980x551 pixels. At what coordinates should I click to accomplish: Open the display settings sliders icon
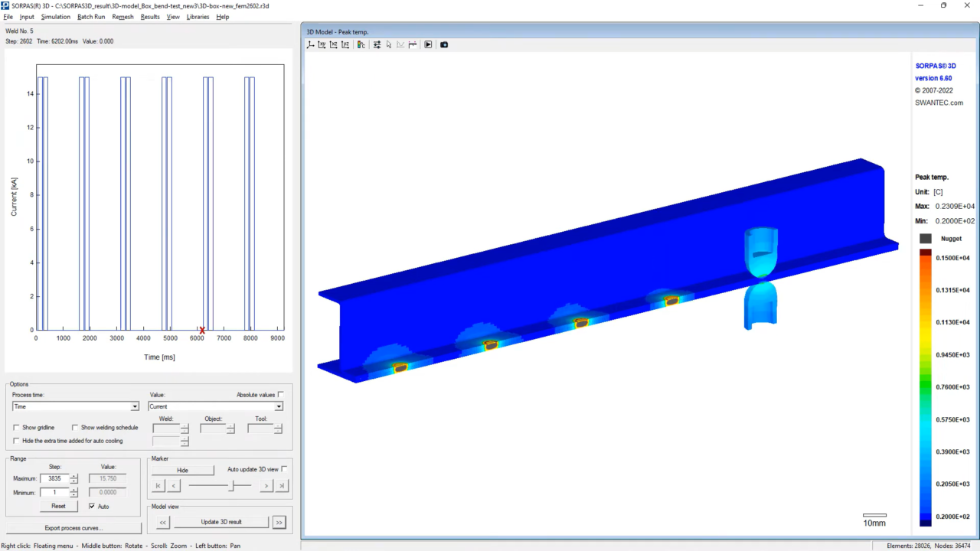tap(377, 44)
